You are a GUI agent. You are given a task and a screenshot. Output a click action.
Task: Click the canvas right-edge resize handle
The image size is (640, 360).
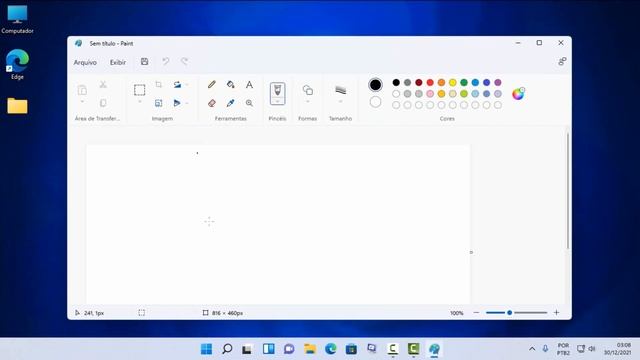tap(471, 252)
